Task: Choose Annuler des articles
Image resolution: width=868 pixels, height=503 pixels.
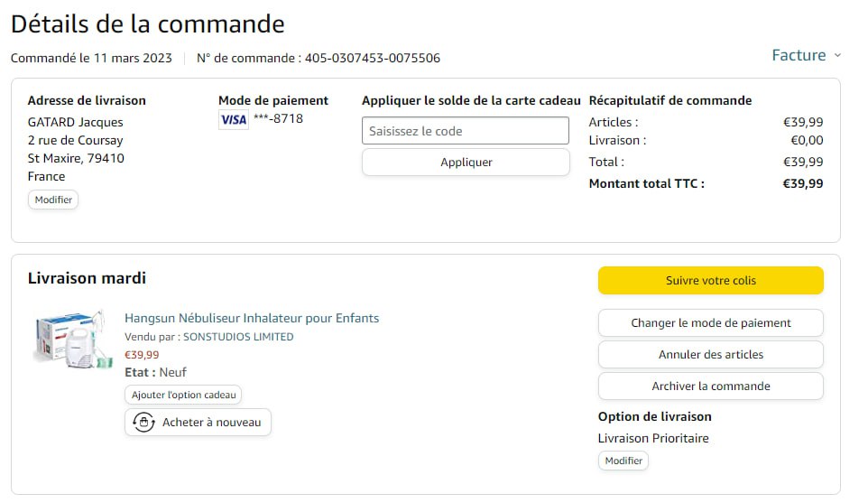Action: [x=710, y=355]
